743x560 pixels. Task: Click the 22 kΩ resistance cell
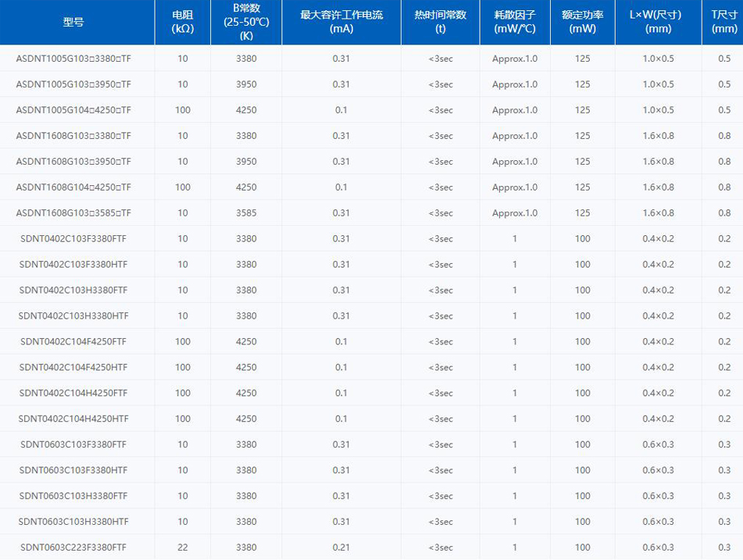183,548
